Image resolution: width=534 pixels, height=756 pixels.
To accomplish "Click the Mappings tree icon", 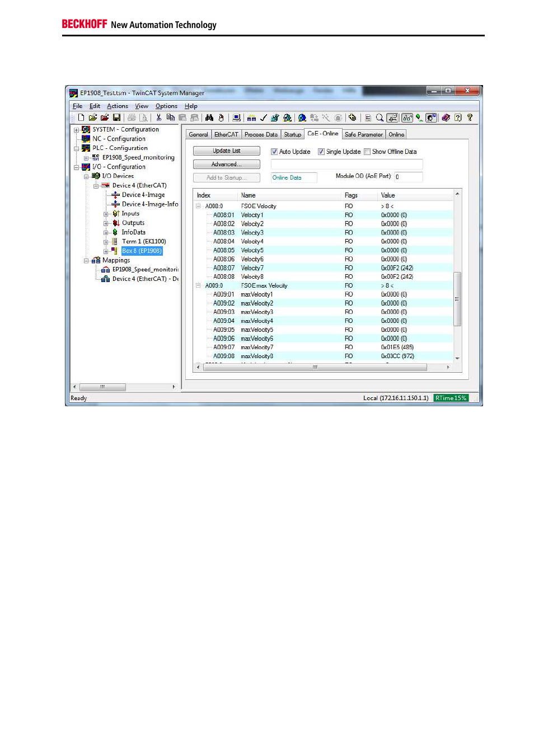I will (96, 260).
